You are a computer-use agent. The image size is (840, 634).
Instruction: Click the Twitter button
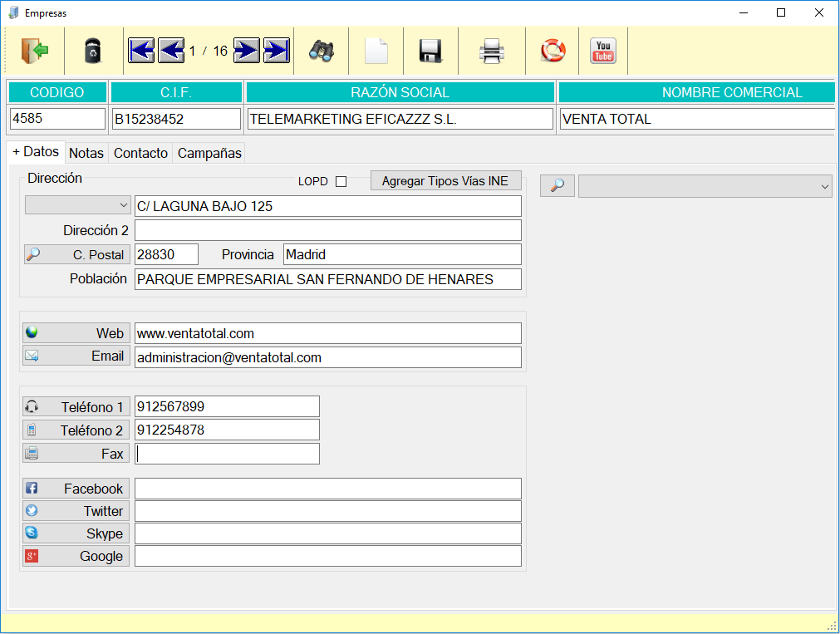[x=76, y=511]
